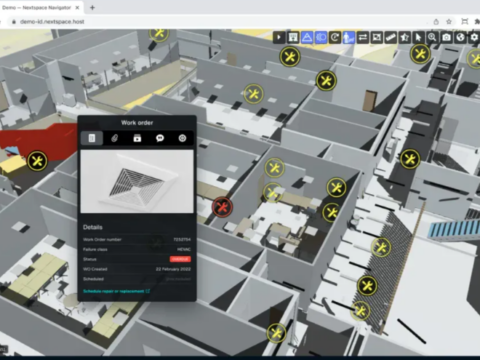Bookmark the page with star icon
Image resolution: width=480 pixels, height=360 pixels.
click(x=449, y=22)
